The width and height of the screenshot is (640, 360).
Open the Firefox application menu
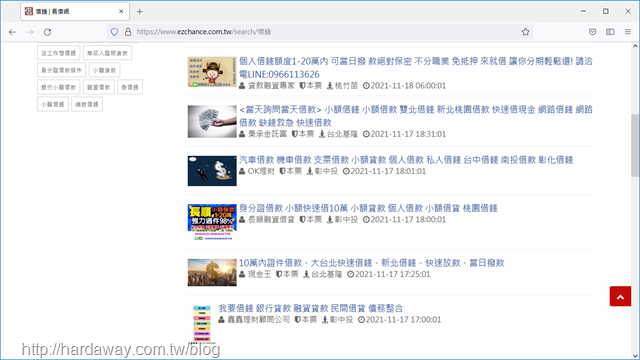click(x=628, y=32)
